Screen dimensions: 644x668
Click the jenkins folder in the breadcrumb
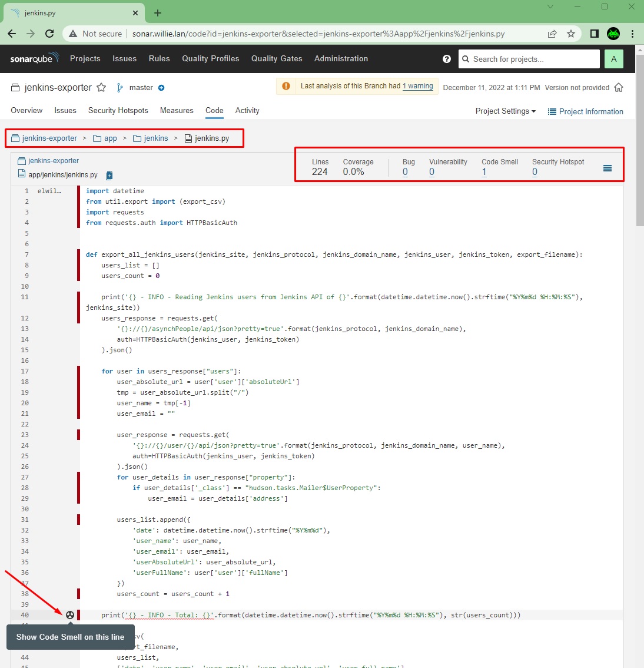tap(155, 138)
